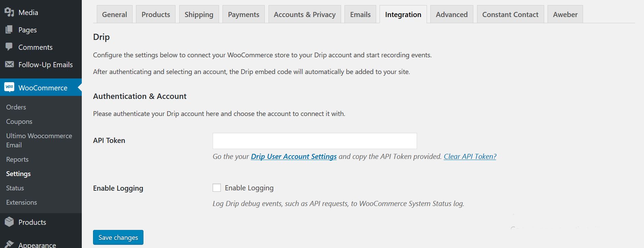Open Ultimo Woocommerce Email menu item
Image resolution: width=644 pixels, height=248 pixels.
tap(39, 140)
